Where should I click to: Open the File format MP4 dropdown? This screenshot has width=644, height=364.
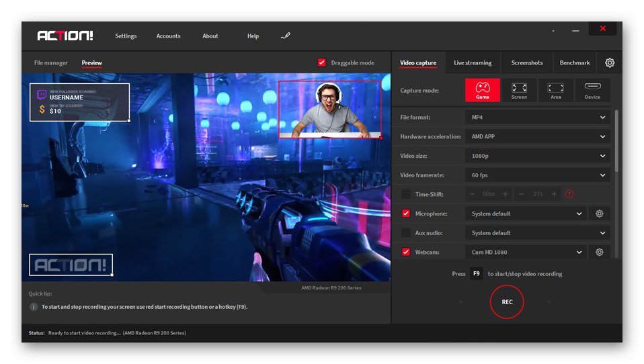pos(537,117)
